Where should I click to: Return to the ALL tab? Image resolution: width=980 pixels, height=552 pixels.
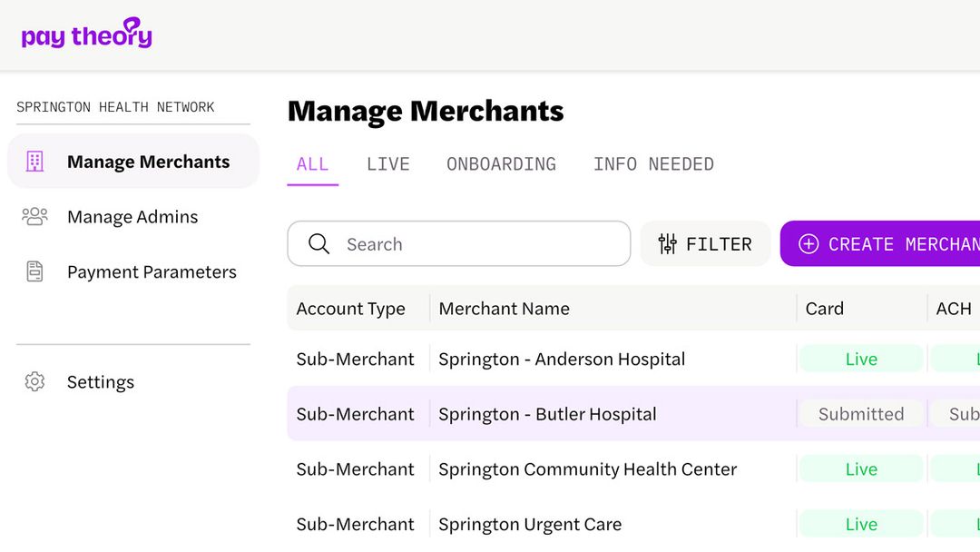pyautogui.click(x=312, y=163)
